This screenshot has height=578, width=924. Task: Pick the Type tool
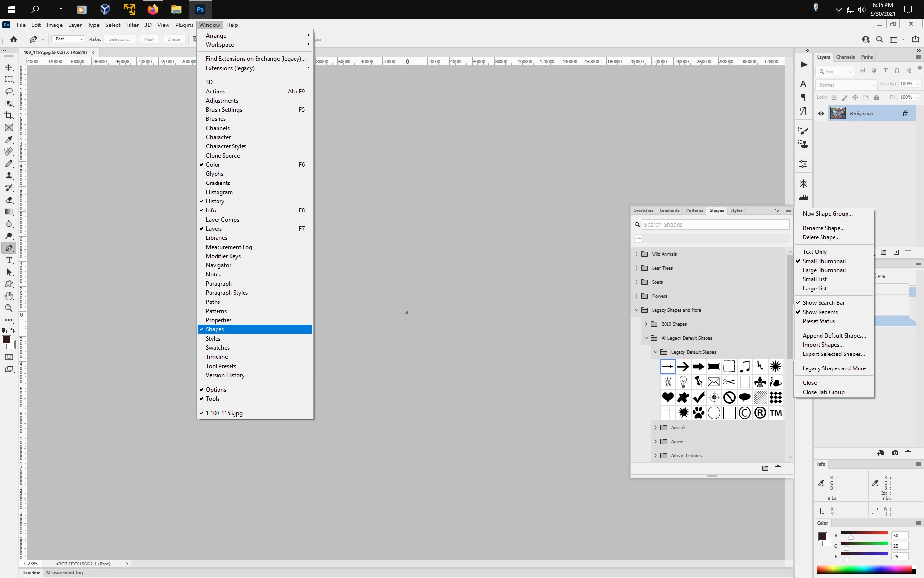point(9,260)
